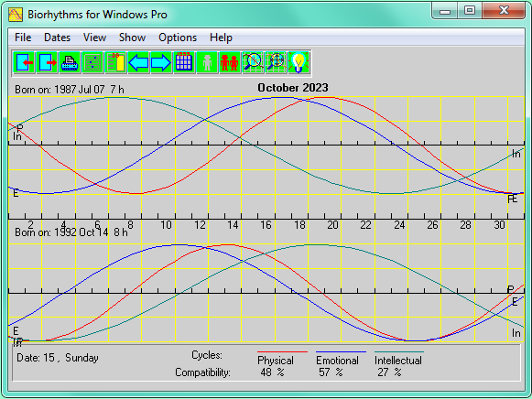Click the 'Cycles:' label
This screenshot has width=532, height=399.
point(207,355)
